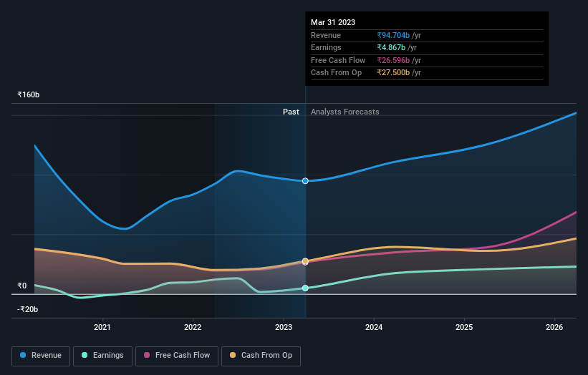This screenshot has width=588, height=375.
Task: Click the Analysts Forecasts label
Action: pyautogui.click(x=344, y=112)
